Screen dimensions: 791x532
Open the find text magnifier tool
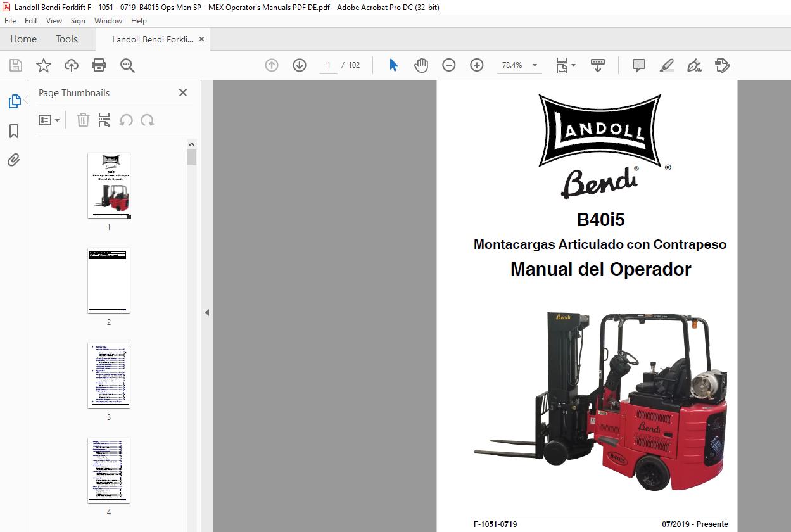[x=127, y=65]
